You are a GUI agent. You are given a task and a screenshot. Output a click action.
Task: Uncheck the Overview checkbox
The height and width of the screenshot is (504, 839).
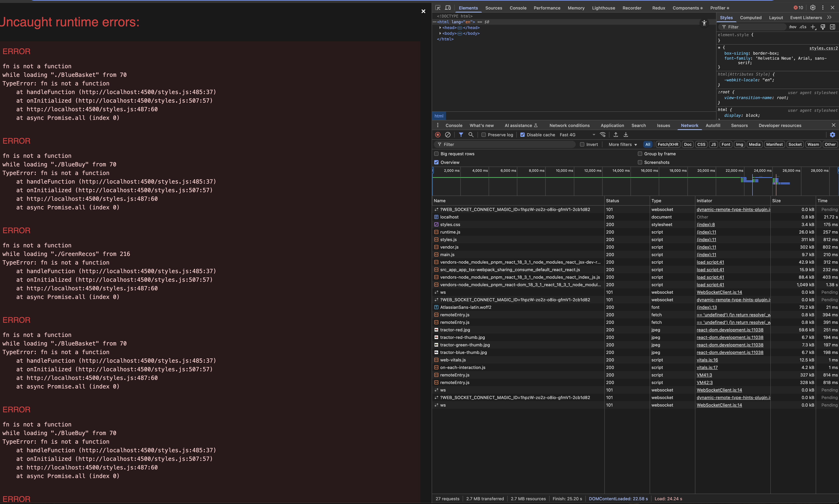[437, 162]
